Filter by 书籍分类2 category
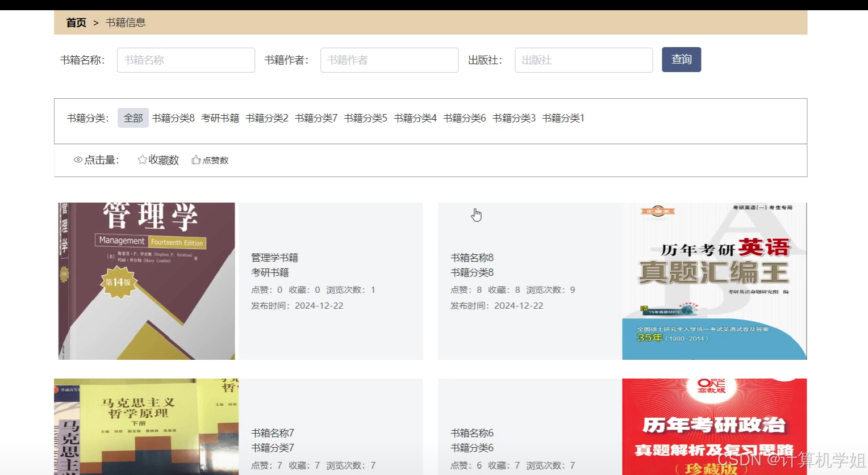The image size is (868, 475). pos(267,118)
